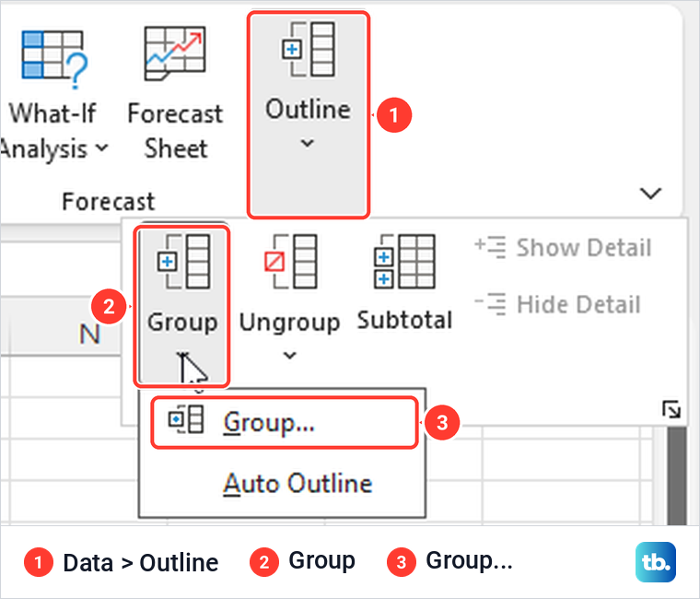
Task: Choose Group... from the dropdown menu
Action: (x=285, y=423)
